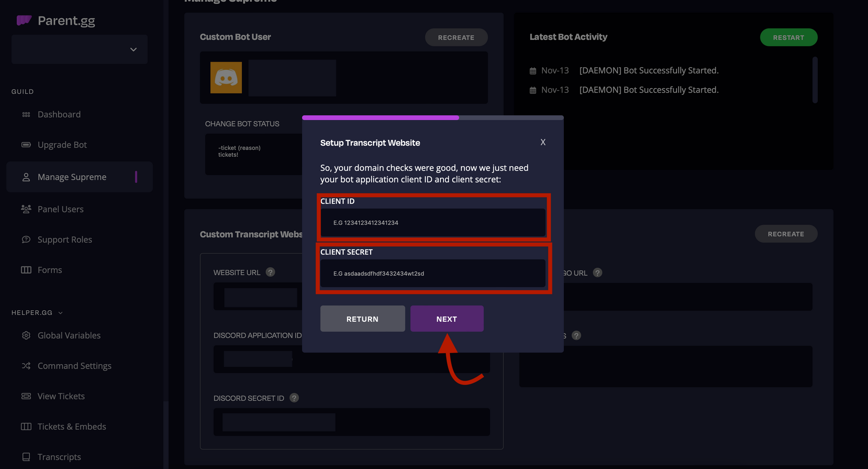Click the second Nov-13 calendar icon
This screenshot has width=868, height=469.
coord(533,90)
